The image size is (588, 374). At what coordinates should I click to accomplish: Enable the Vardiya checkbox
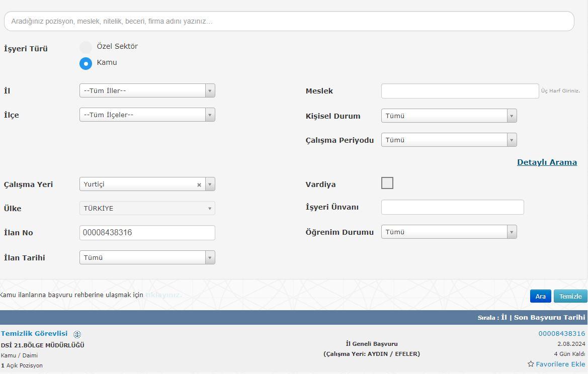coord(387,183)
